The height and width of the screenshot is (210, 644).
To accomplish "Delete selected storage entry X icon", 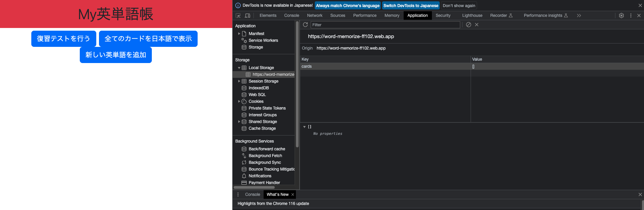I will [x=477, y=25].
